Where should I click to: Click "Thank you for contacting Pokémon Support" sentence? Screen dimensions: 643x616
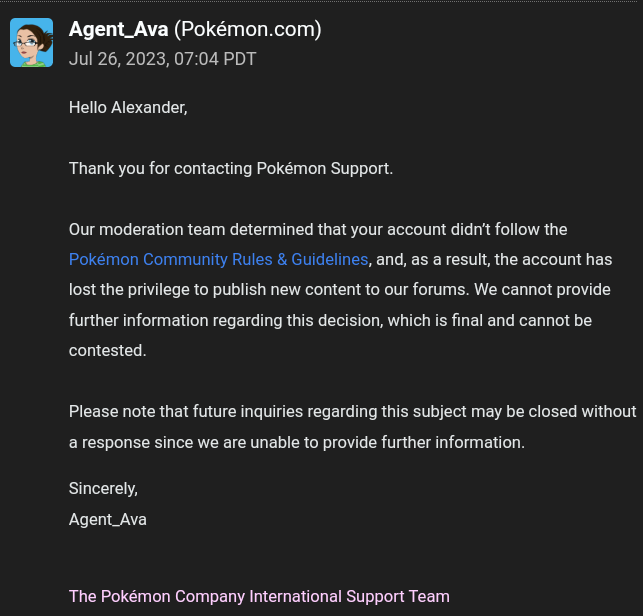(231, 168)
